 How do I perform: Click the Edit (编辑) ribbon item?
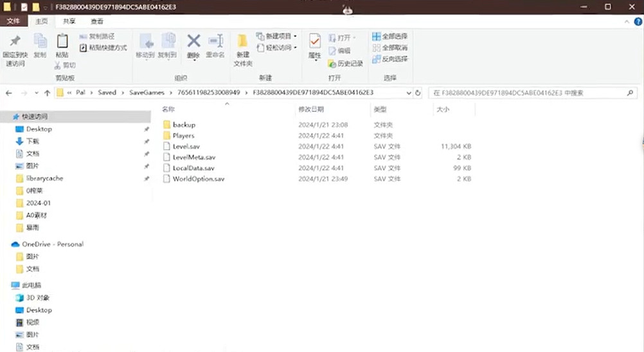point(339,51)
